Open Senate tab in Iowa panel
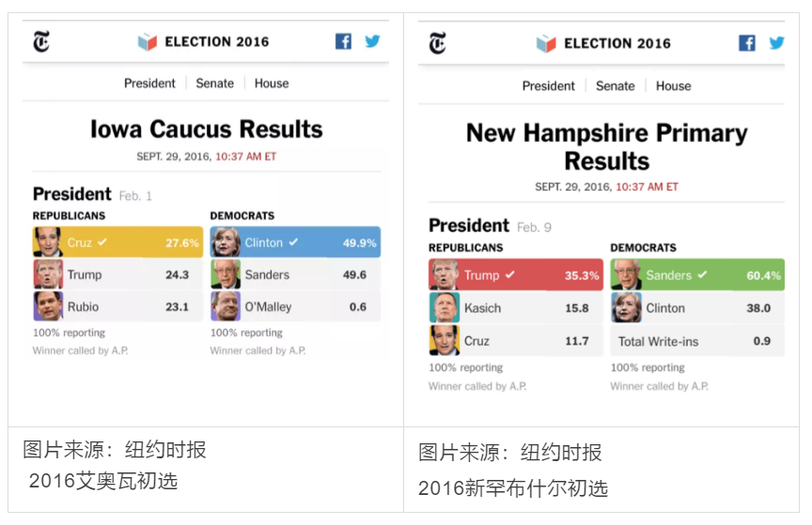 [x=214, y=84]
